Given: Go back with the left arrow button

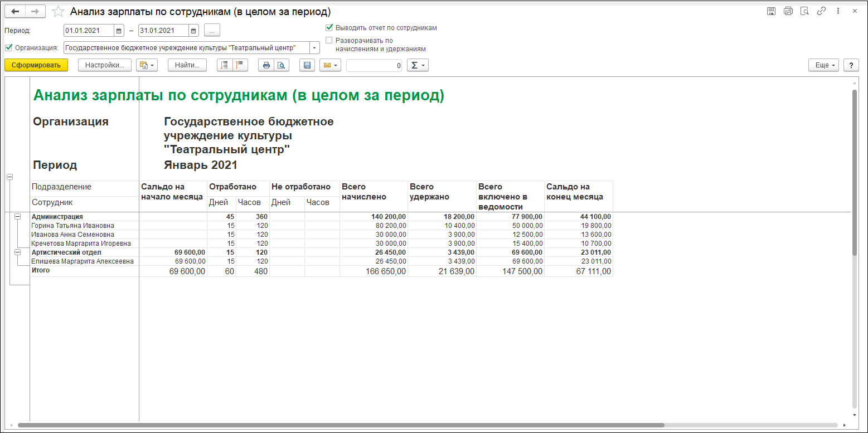Looking at the screenshot, I should [x=16, y=12].
